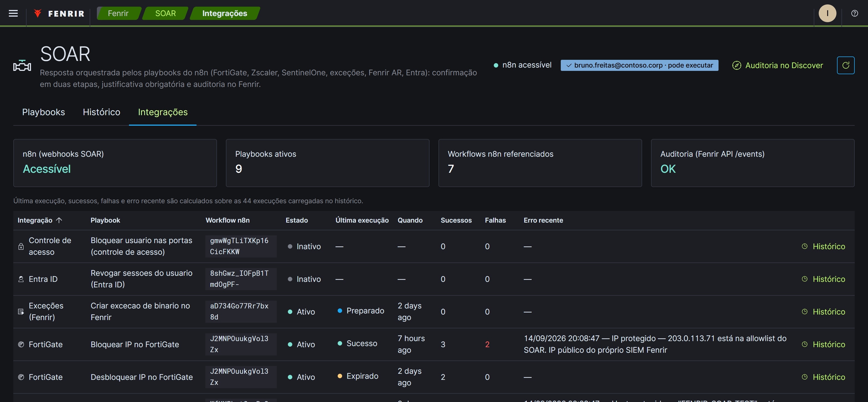Click workflow ID aD734Go77Rr7bx8d
This screenshot has width=868, height=402.
[x=241, y=312]
